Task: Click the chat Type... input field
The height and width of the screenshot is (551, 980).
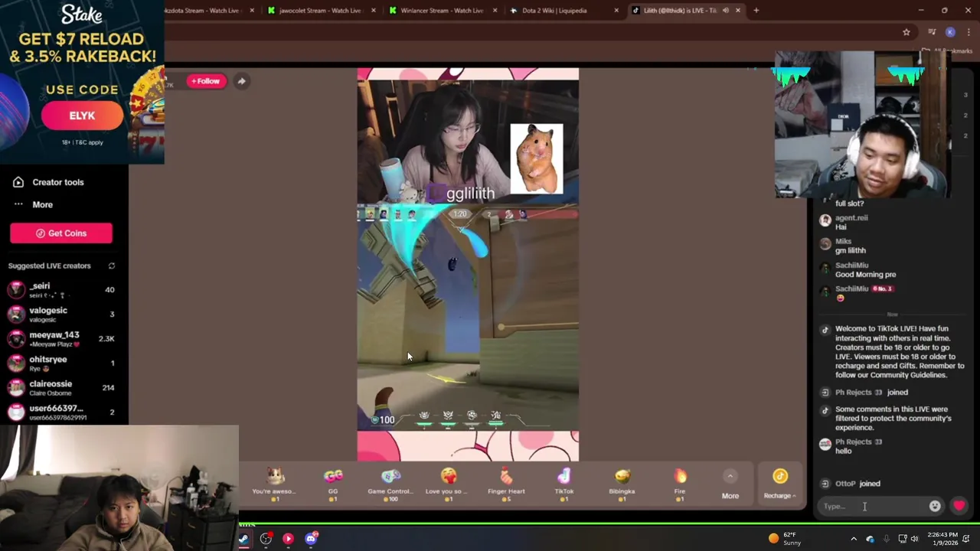Action: point(872,506)
